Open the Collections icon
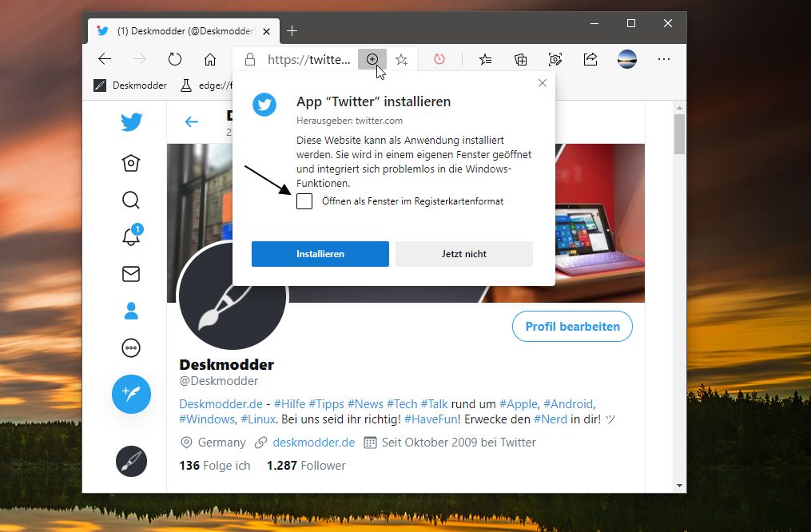811x532 pixels. (x=520, y=59)
